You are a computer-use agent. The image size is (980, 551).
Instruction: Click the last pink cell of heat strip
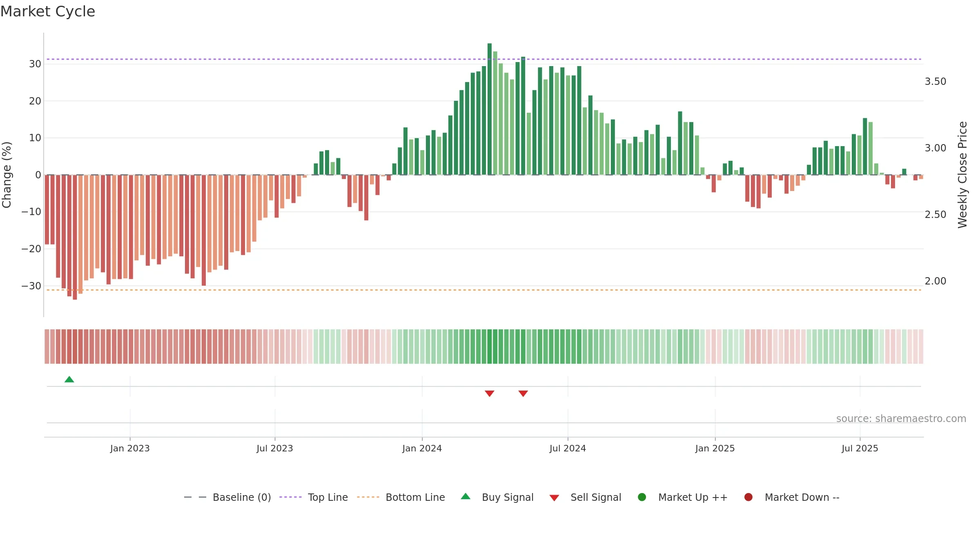(921, 347)
